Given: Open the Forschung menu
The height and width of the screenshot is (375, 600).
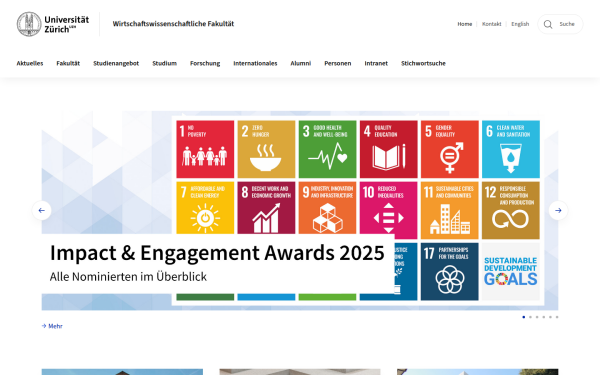Looking at the screenshot, I should (x=205, y=64).
